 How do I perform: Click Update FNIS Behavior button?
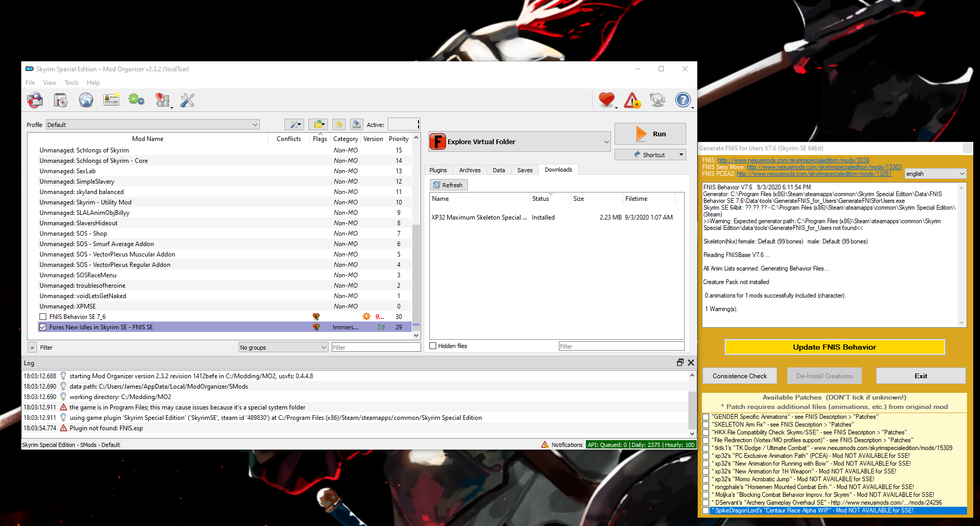(x=834, y=347)
